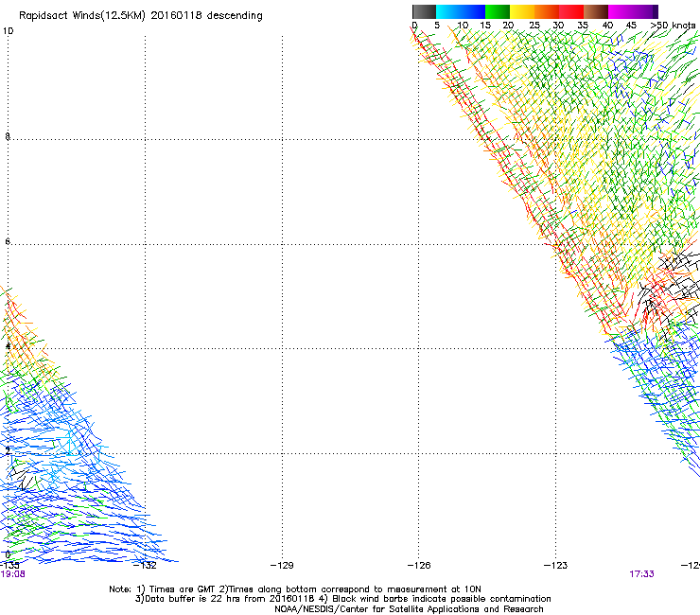The width and height of the screenshot is (700, 615).
Task: Click the longitude '-126' axis label
Action: [419, 565]
